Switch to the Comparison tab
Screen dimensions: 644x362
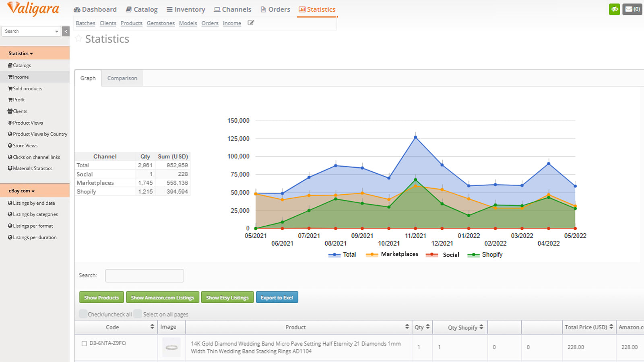pyautogui.click(x=122, y=78)
